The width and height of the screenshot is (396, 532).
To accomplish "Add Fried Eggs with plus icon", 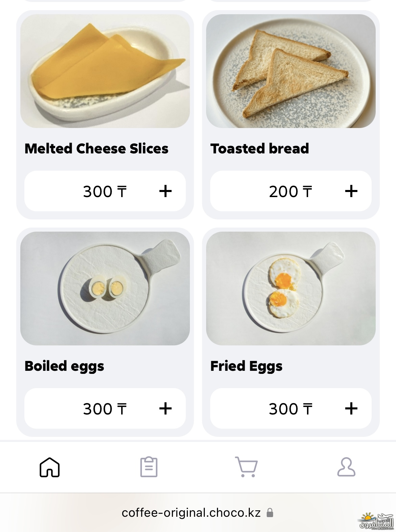I will point(351,409).
